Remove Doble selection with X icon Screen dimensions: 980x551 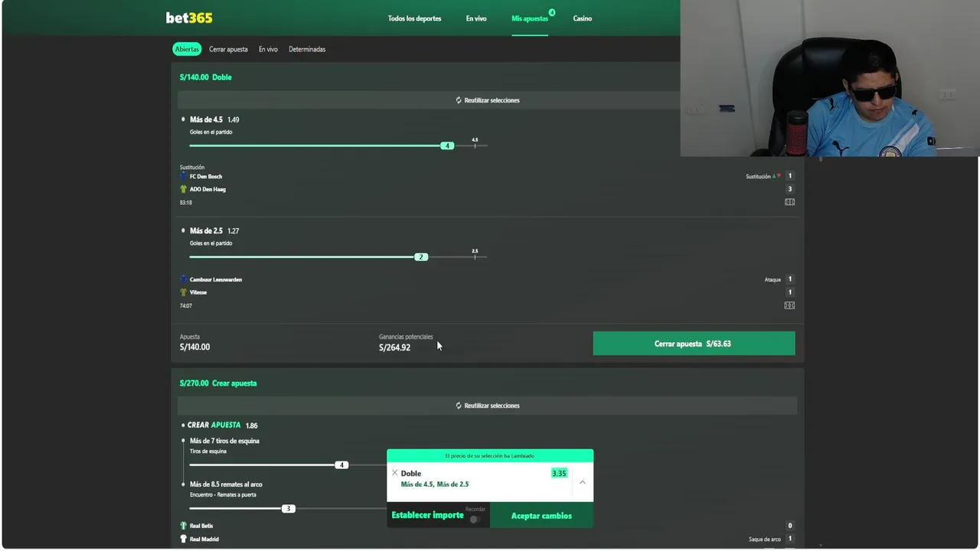[x=394, y=473]
